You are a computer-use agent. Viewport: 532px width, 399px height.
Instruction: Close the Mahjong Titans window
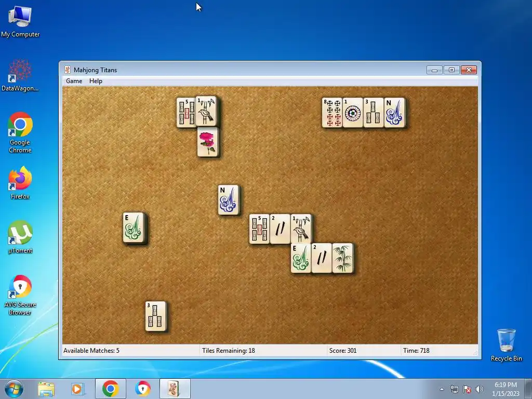coord(469,70)
